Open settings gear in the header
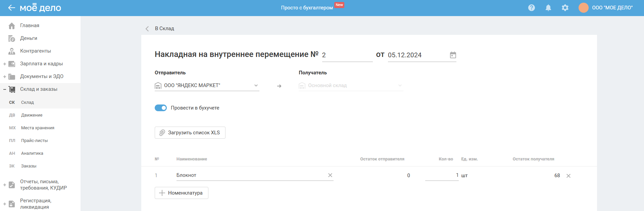Image resolution: width=644 pixels, height=211 pixels. pyautogui.click(x=565, y=8)
